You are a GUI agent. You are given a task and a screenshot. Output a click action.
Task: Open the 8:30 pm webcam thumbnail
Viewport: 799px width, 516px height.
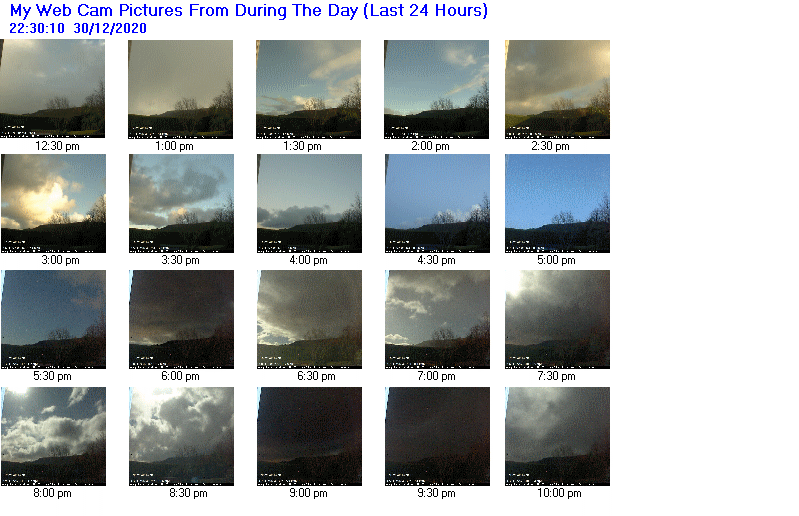click(181, 436)
